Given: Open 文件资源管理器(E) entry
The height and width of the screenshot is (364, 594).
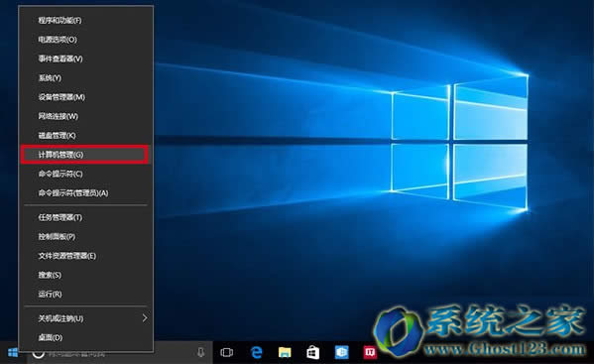Looking at the screenshot, I should click(85, 256).
